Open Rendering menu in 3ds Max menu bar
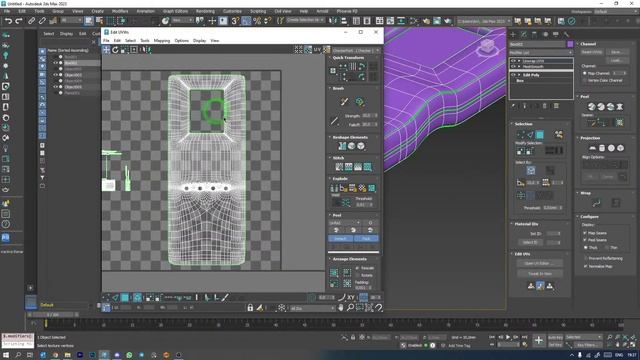The image size is (640, 360). 205,11
